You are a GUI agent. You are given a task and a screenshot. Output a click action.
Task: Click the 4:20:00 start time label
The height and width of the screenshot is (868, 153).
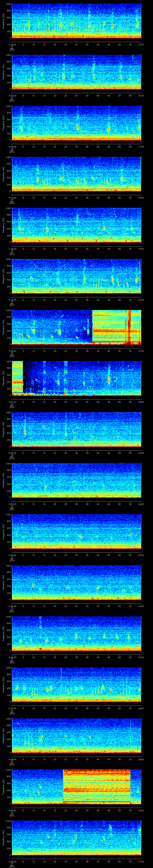pyautogui.click(x=12, y=351)
